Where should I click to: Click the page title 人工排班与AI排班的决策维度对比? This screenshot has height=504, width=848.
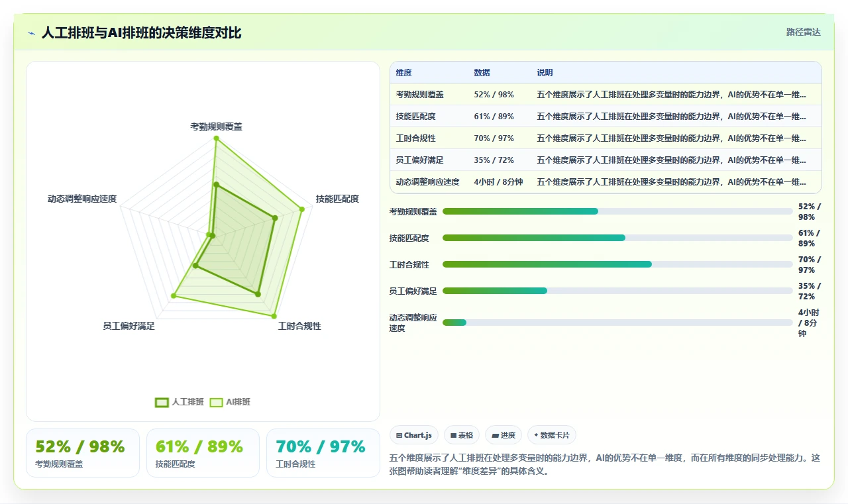click(141, 32)
